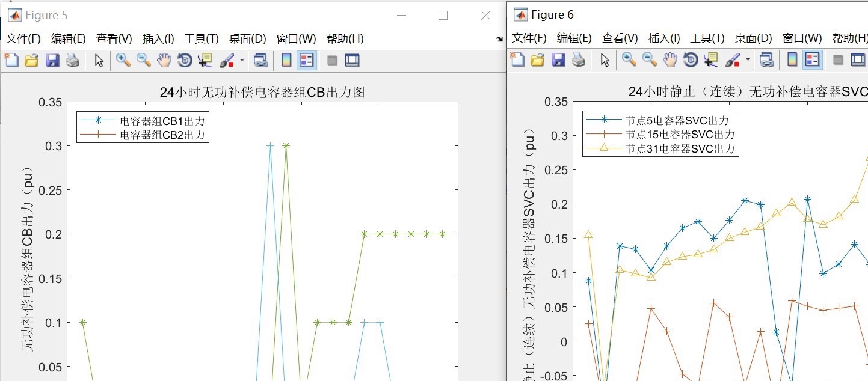
Task: Click New Figure icon in Figure 5
Action: click(11, 60)
